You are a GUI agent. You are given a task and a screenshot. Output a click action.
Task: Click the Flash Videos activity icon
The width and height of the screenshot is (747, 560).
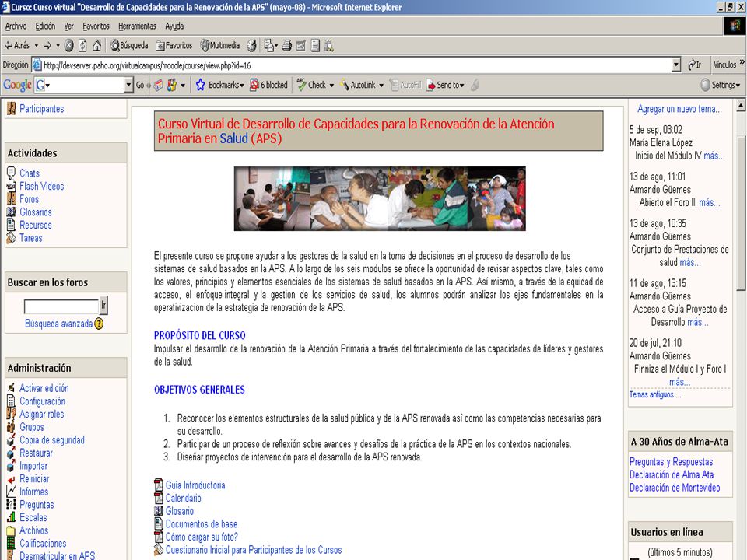tap(11, 186)
